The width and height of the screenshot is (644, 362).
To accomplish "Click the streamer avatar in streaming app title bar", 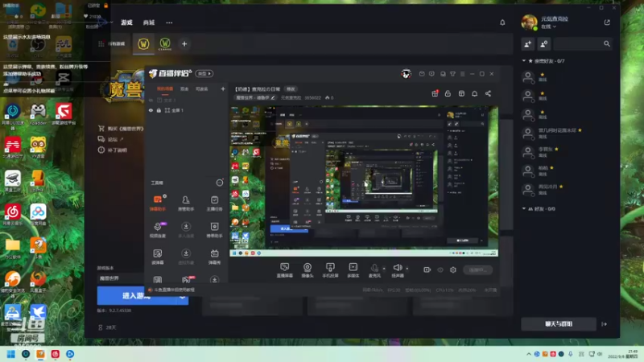I will tap(407, 74).
